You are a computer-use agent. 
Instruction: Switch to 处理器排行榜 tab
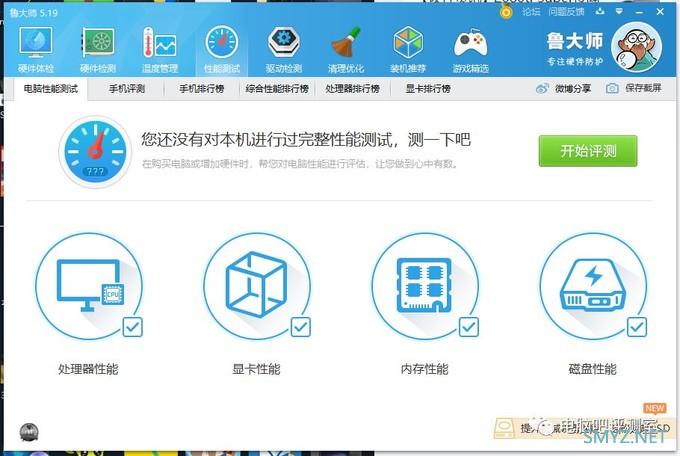pos(353,89)
